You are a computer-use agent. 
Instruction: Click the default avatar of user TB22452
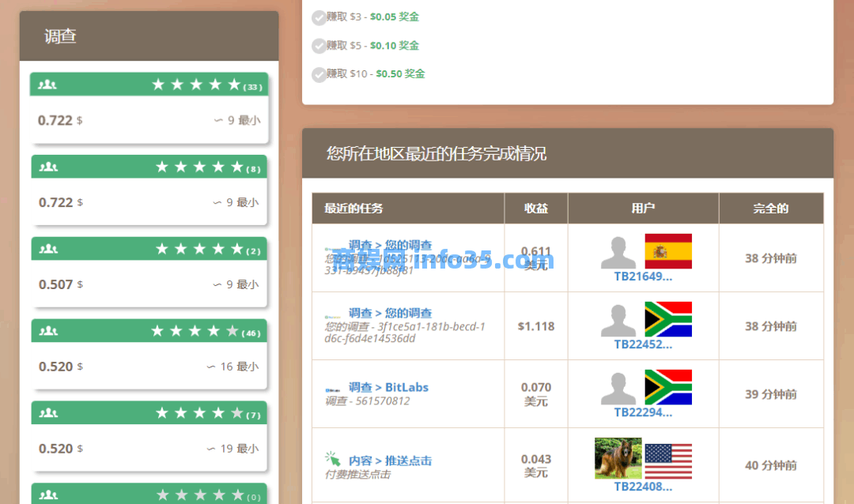[618, 321]
